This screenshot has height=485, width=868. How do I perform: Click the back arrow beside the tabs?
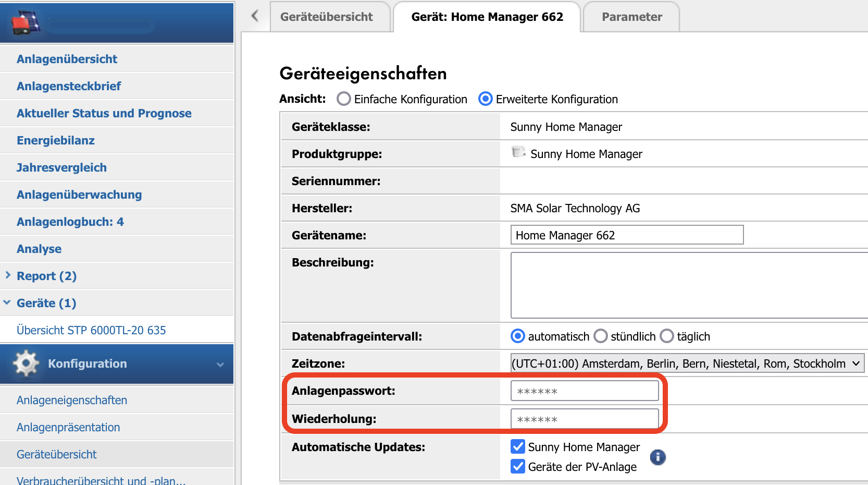point(255,16)
